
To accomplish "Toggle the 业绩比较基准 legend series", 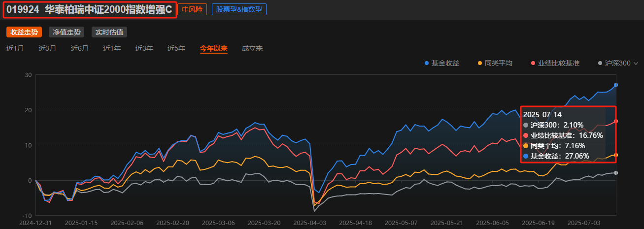I will [555, 63].
